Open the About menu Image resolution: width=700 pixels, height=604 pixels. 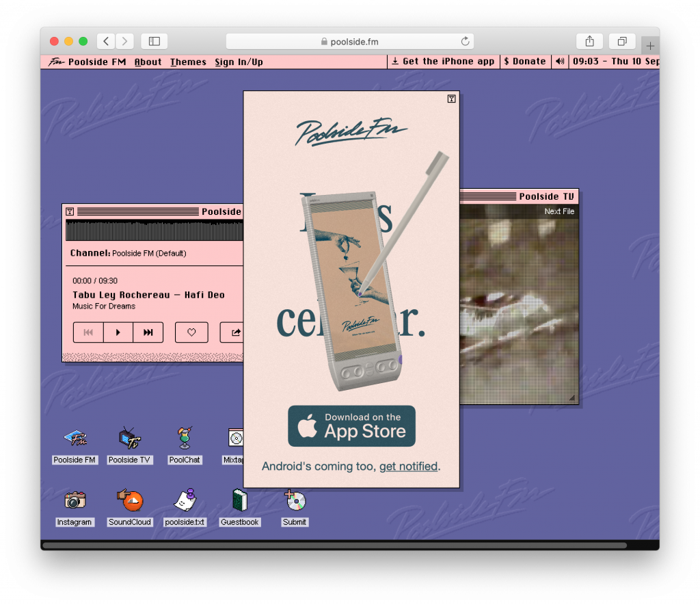point(148,62)
